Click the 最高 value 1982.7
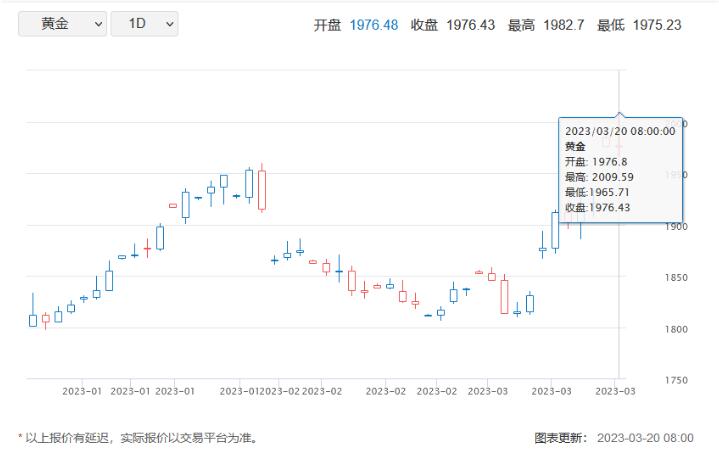Viewport: 719px width, 458px height. click(x=564, y=25)
